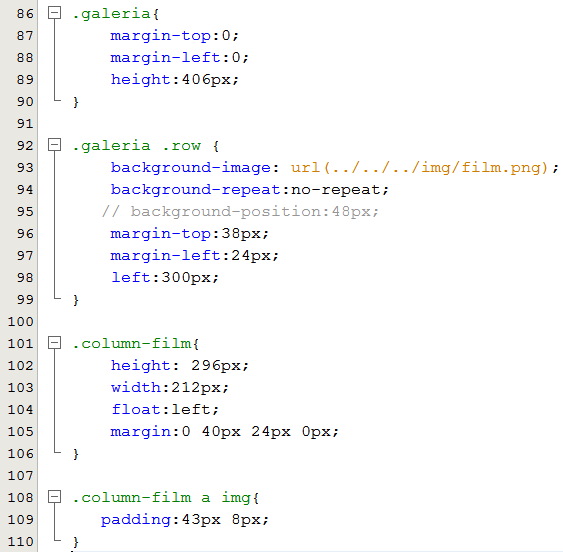The image size is (563, 552).
Task: Click line number 90 in the margin
Action: click(x=25, y=102)
